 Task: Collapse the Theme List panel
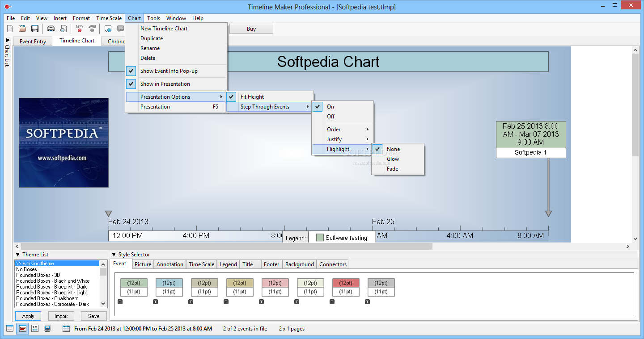pyautogui.click(x=18, y=255)
